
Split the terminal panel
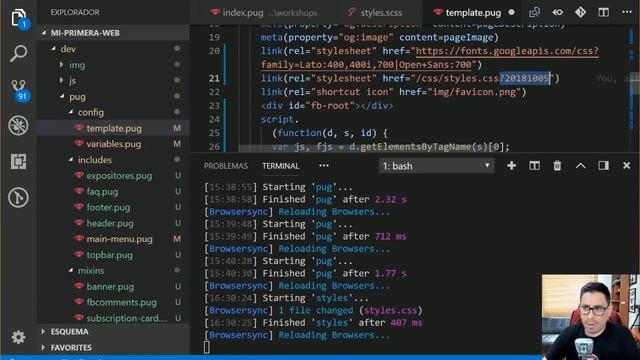[534, 166]
